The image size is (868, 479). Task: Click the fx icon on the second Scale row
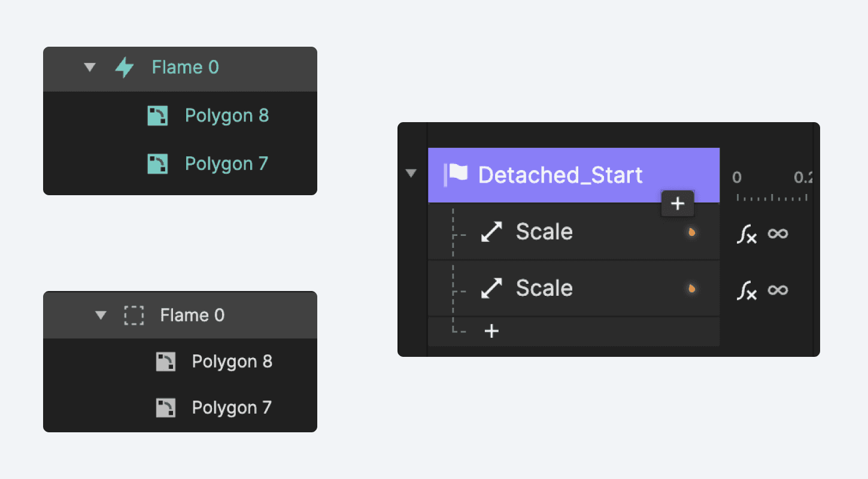[746, 291]
